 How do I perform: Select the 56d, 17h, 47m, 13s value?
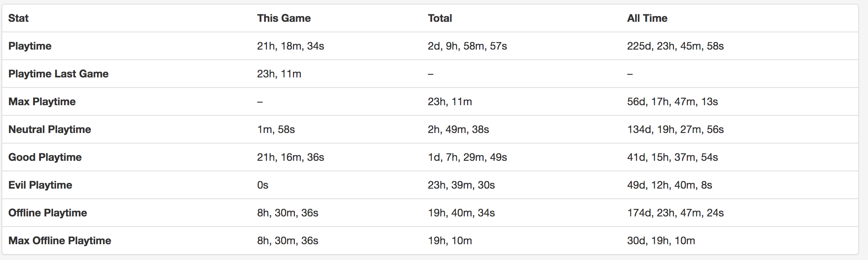[672, 101]
